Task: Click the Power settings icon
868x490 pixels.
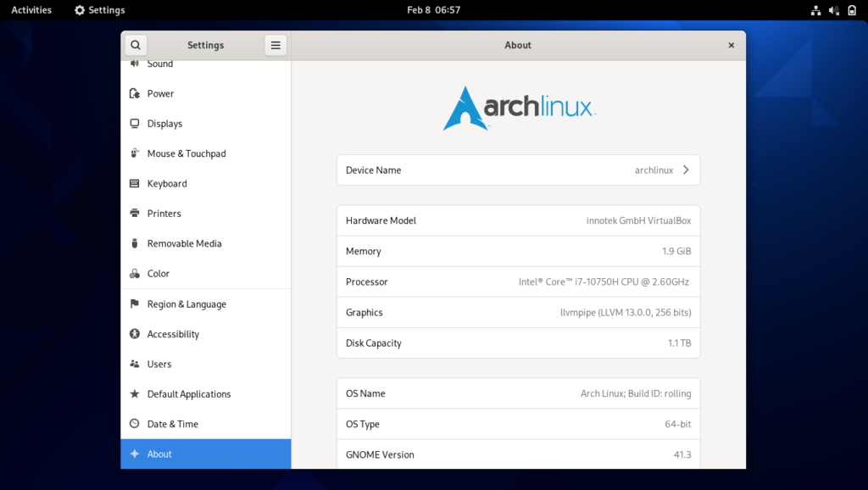Action: [135, 93]
